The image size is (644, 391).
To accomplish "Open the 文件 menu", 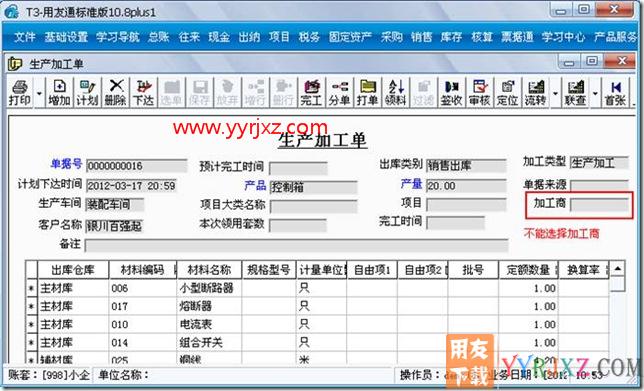I will pos(25,37).
